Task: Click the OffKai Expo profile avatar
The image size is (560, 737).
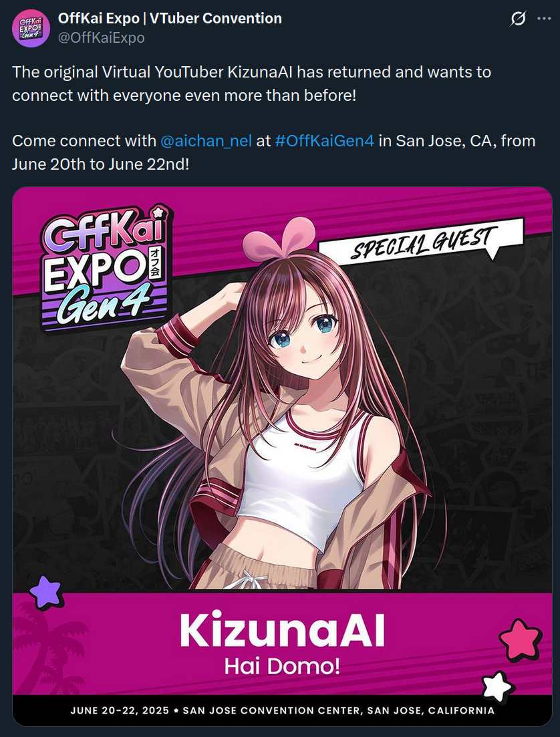Action: (31, 28)
